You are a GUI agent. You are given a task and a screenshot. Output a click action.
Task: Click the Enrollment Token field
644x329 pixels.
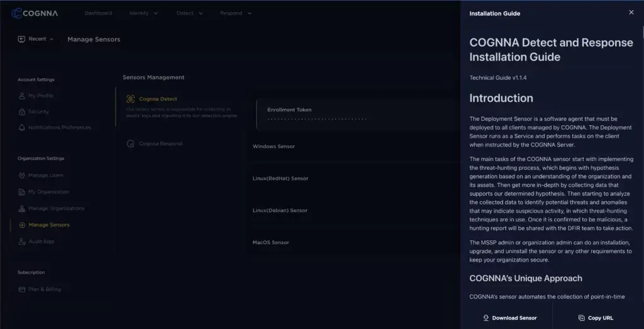tap(357, 114)
